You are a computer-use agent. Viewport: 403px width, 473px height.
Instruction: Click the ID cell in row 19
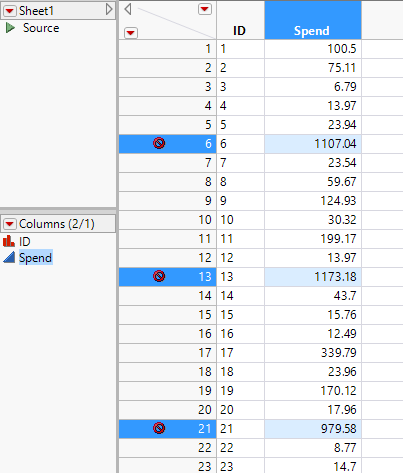coord(240,391)
